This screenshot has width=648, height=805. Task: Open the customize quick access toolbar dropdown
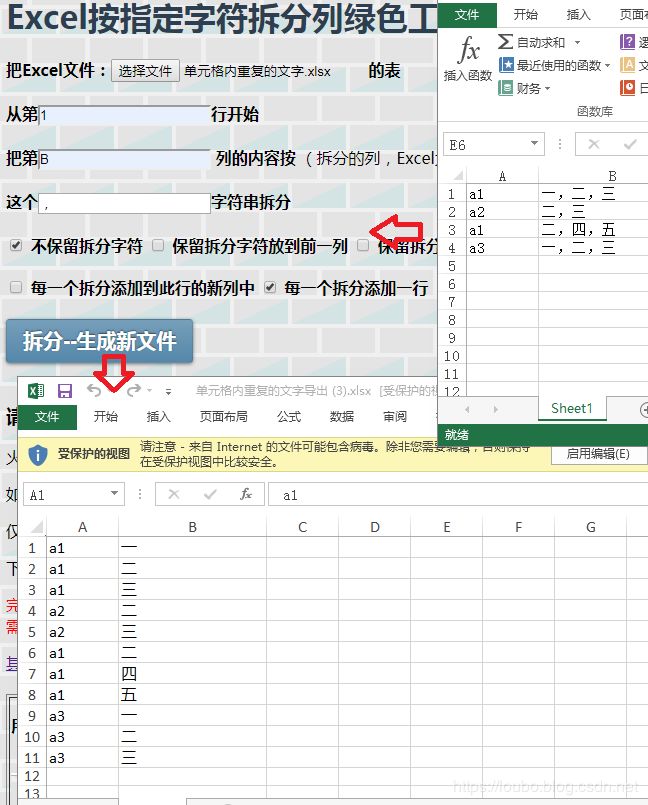168,392
